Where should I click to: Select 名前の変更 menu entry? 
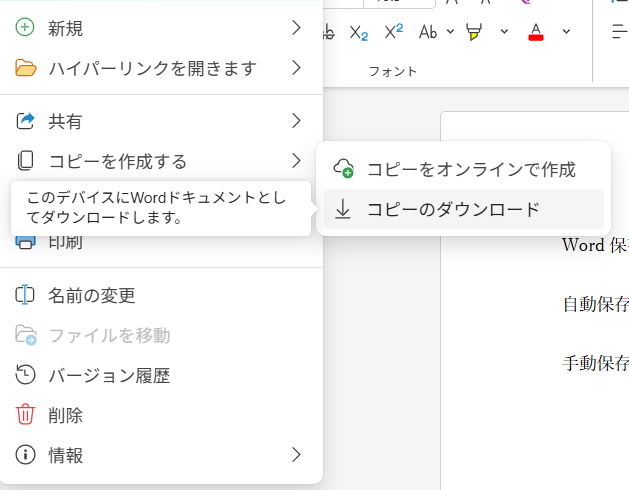pyautogui.click(x=161, y=295)
